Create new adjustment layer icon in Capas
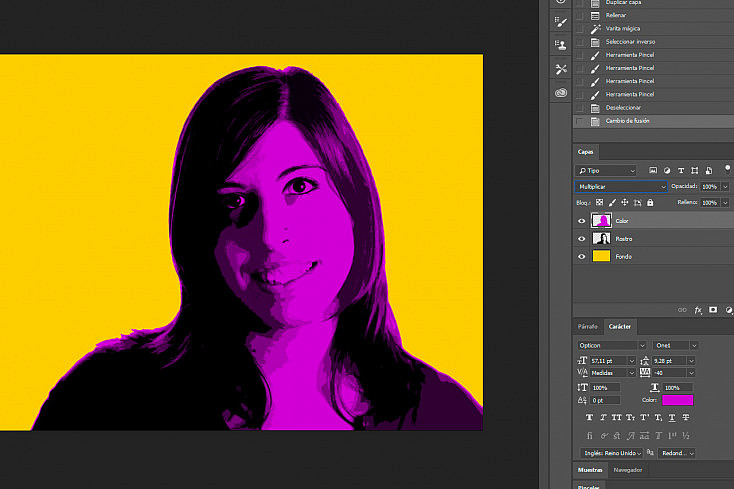Viewport: 734px width, 489px height. pos(729,310)
